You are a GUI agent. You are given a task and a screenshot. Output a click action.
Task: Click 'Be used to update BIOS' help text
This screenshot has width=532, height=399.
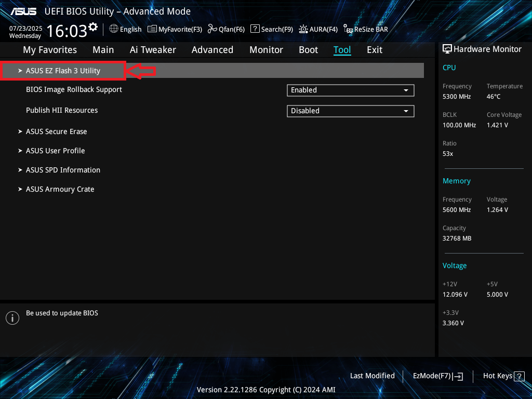tap(62, 313)
